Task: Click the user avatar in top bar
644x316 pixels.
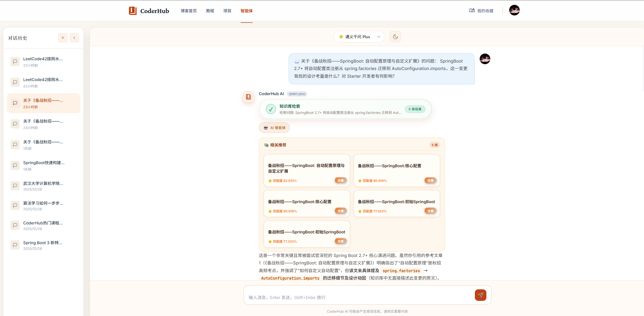Action: click(514, 10)
